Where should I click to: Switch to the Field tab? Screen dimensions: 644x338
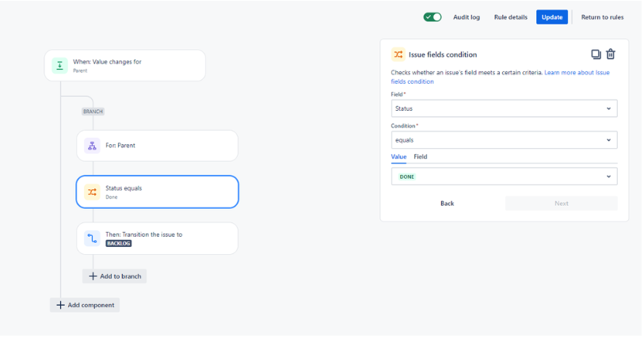coord(420,157)
